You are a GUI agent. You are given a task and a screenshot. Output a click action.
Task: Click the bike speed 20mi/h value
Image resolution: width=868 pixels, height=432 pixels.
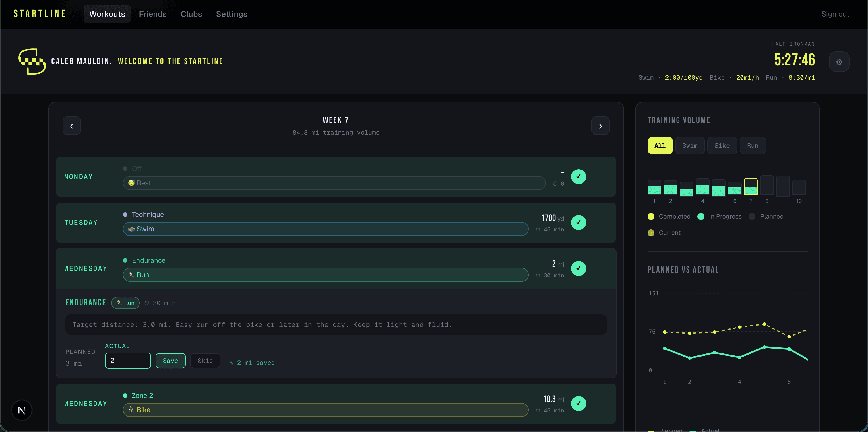pos(747,78)
